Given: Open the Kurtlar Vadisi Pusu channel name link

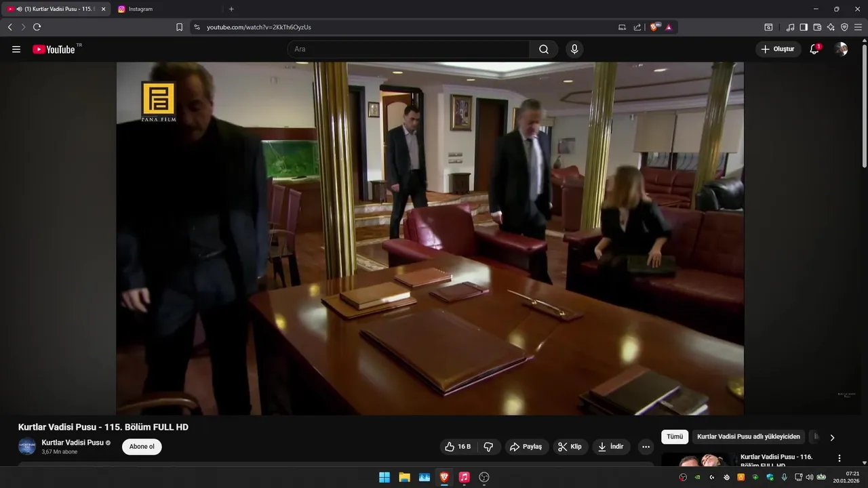Looking at the screenshot, I should tap(73, 443).
